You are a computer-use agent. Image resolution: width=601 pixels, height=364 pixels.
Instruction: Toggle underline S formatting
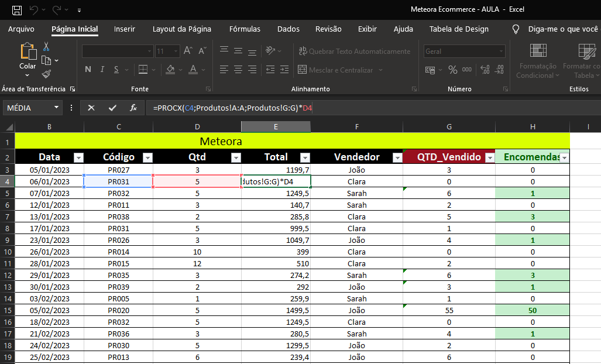click(116, 70)
